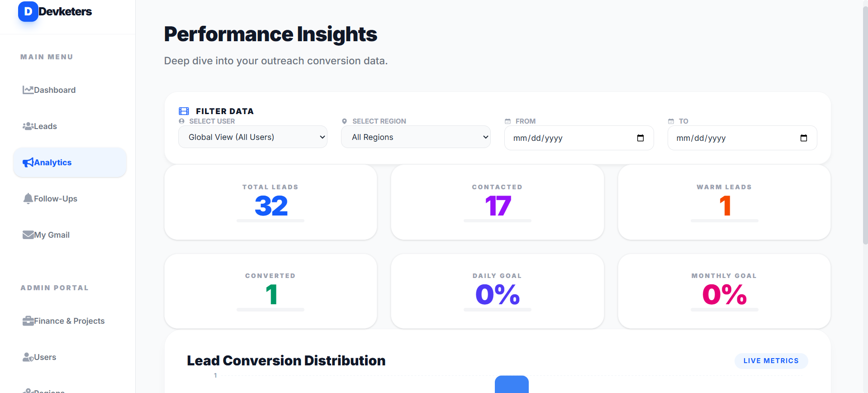Click the MAIN MENU section label
Screen dimensions: 868x393
[47, 57]
